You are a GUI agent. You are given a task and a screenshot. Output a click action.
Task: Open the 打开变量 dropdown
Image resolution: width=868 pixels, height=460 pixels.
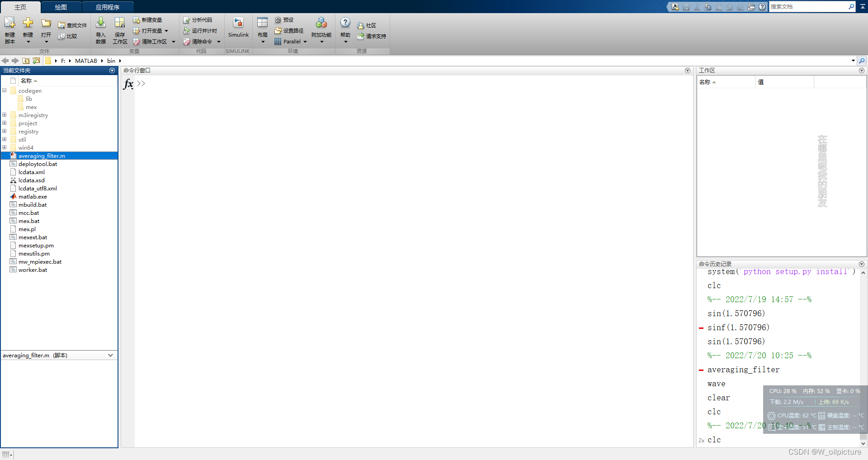[x=166, y=31]
